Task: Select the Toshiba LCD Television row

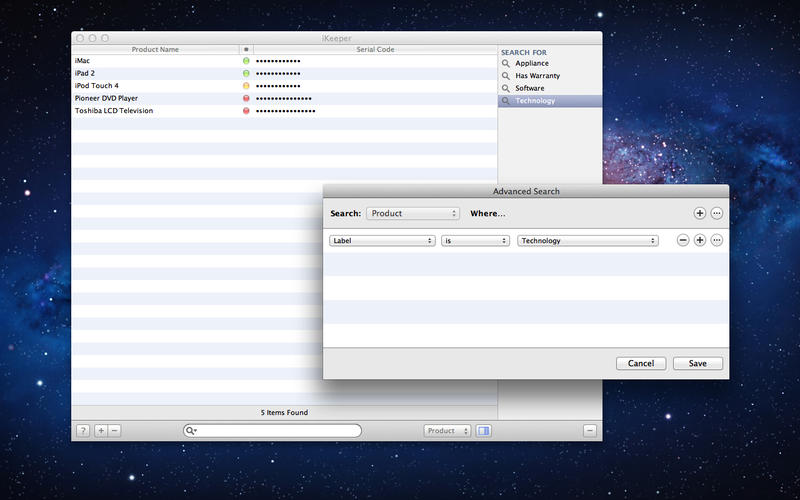Action: pyautogui.click(x=285, y=111)
